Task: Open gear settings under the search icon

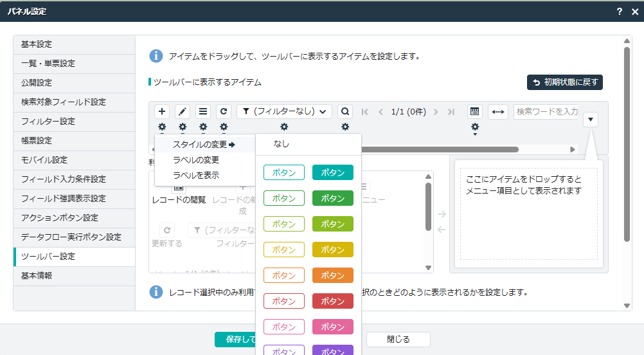Action: coord(345,127)
